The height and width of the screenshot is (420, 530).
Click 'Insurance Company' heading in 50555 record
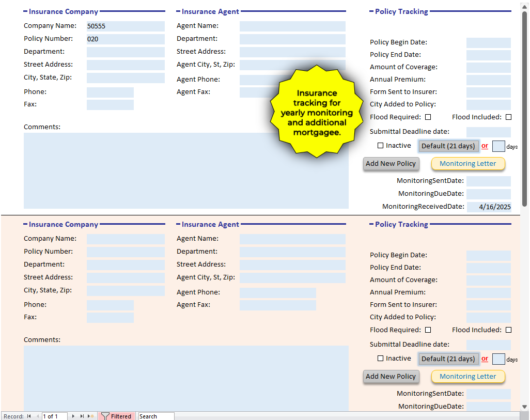tap(64, 11)
